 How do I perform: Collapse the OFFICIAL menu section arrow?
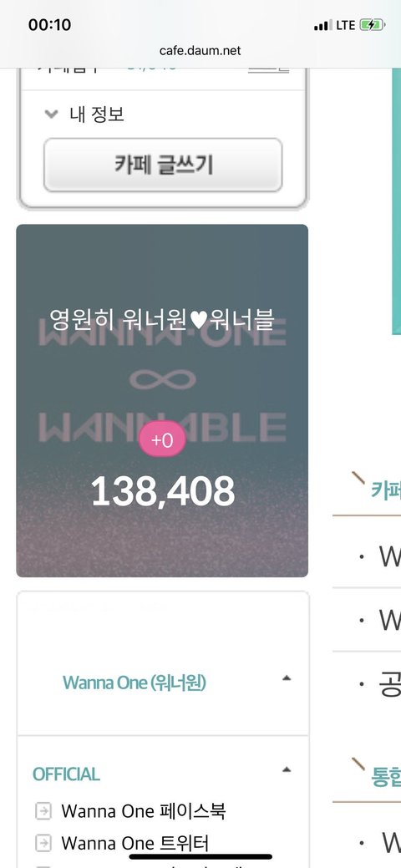287,769
